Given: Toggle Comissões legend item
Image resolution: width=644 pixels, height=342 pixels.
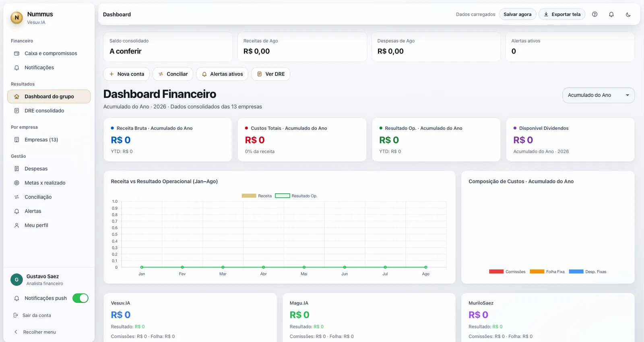Looking at the screenshot, I should click(x=507, y=272).
